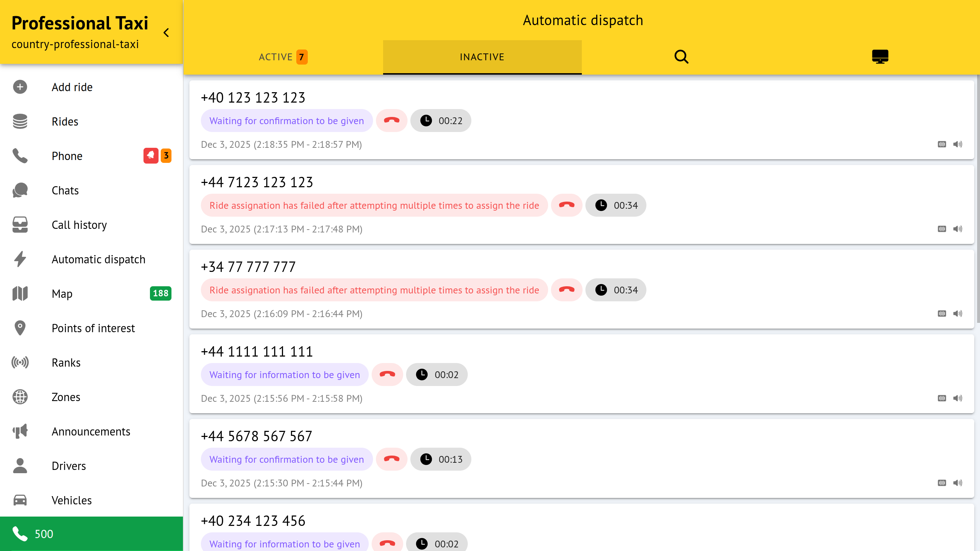Click the search magnifier icon
Image resolution: width=980 pixels, height=551 pixels.
[681, 57]
